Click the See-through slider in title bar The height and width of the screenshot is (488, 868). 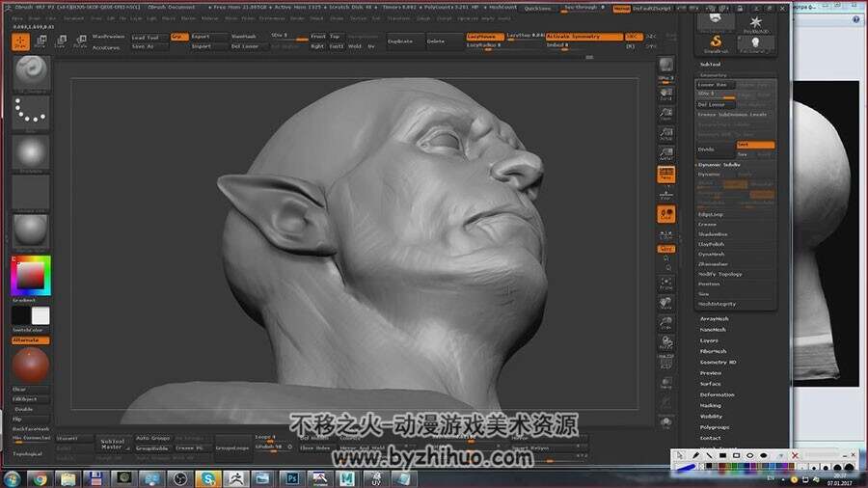click(x=583, y=9)
